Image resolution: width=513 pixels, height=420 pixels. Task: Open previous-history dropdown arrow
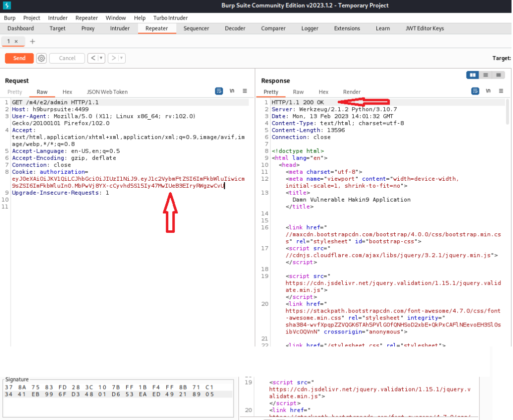pyautogui.click(x=101, y=58)
